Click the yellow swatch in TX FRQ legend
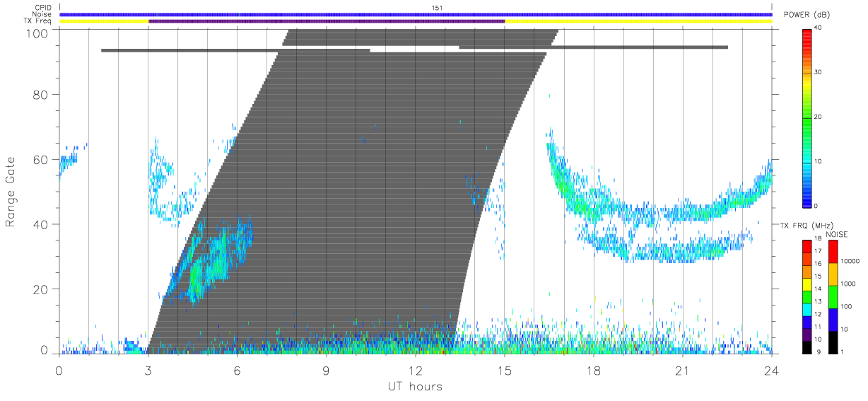The image size is (868, 401). point(807,284)
